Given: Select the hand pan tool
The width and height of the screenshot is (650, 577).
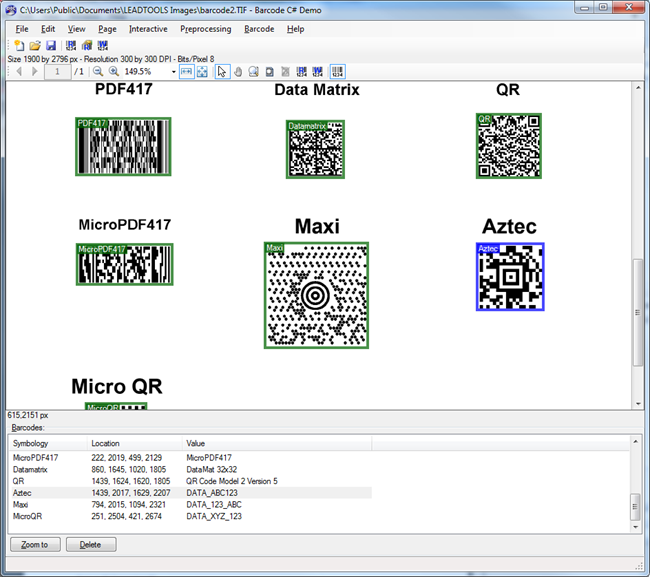Looking at the screenshot, I should [x=239, y=72].
